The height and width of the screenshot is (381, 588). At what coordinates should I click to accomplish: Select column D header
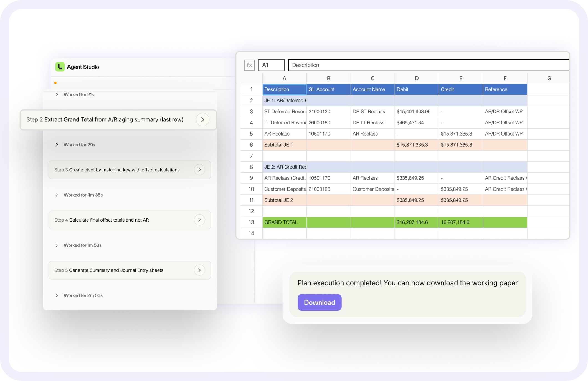point(417,78)
